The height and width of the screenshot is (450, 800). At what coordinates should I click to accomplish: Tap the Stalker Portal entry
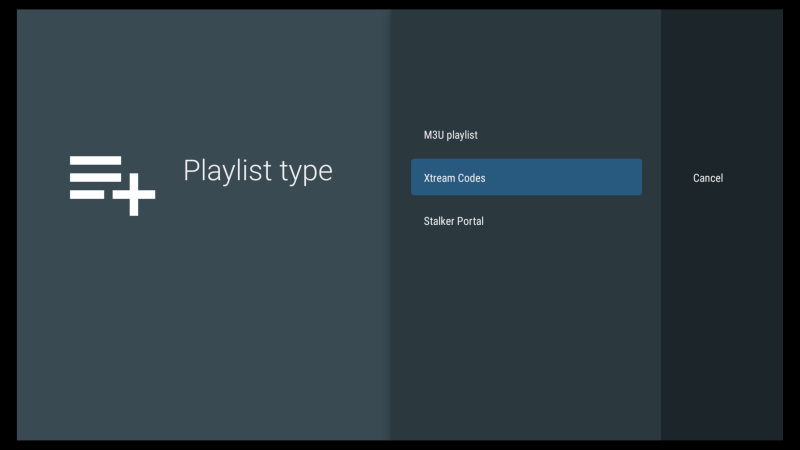pyautogui.click(x=454, y=221)
